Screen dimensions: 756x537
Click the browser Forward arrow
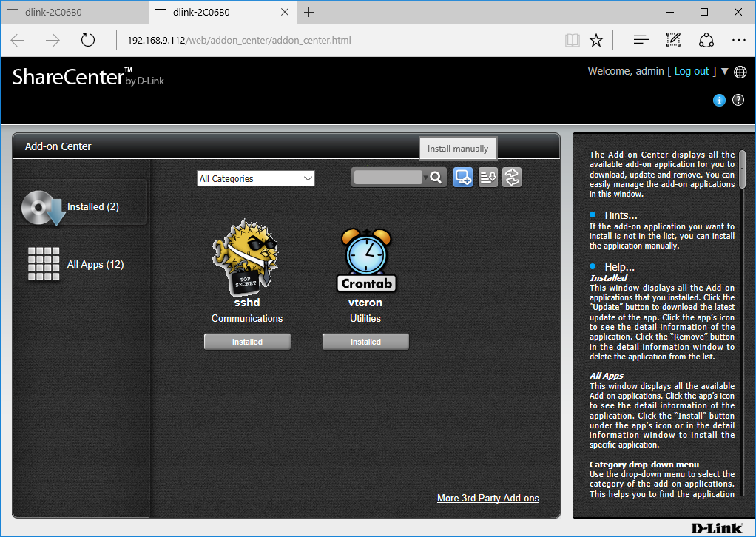tap(53, 40)
